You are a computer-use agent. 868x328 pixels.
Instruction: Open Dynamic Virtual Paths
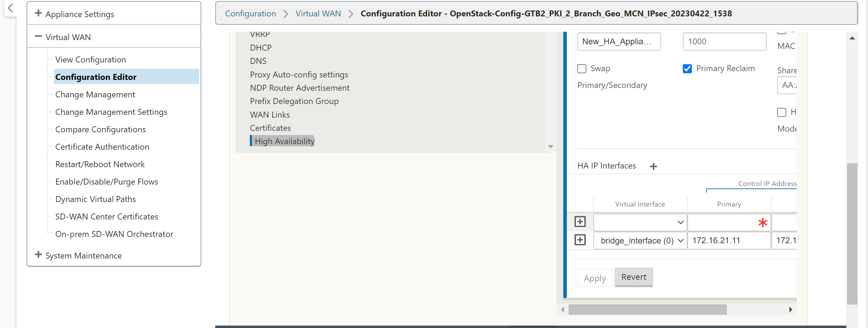95,199
